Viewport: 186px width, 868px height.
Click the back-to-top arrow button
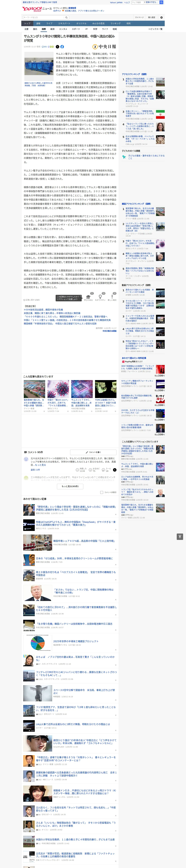click(180, 536)
